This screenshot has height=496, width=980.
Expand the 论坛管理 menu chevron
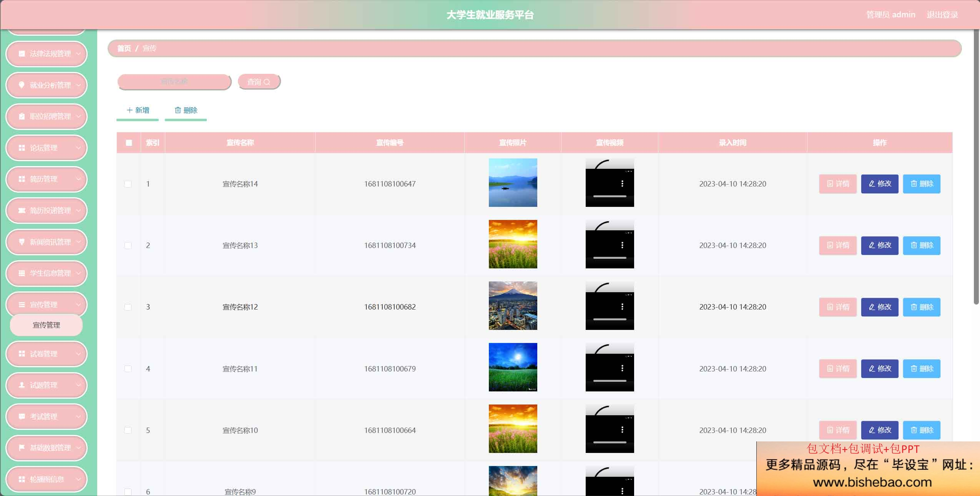point(78,148)
